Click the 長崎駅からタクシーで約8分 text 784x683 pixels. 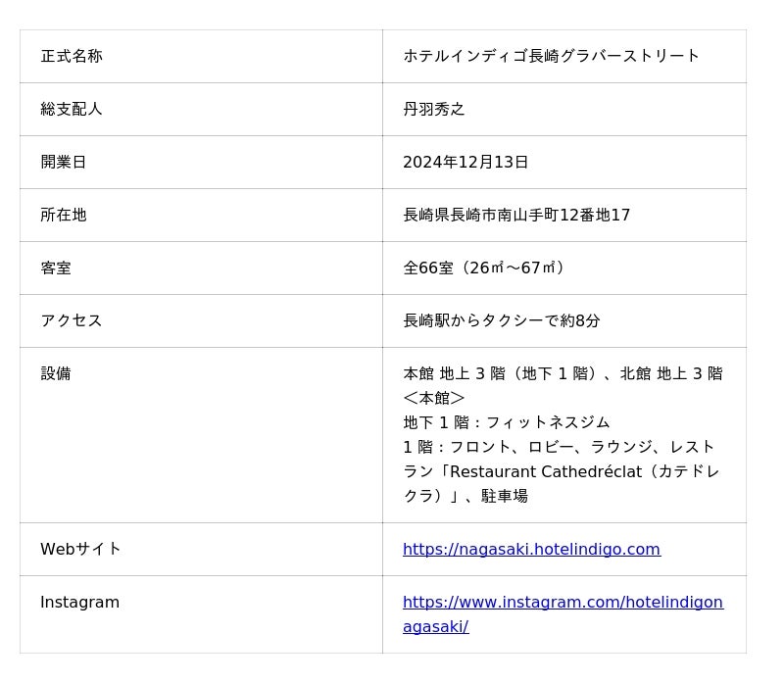(501, 321)
